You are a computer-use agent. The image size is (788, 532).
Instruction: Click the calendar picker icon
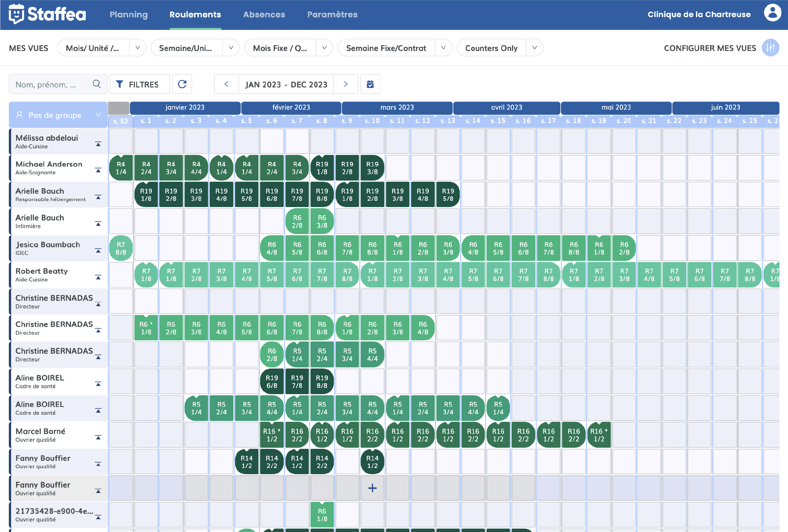point(370,84)
